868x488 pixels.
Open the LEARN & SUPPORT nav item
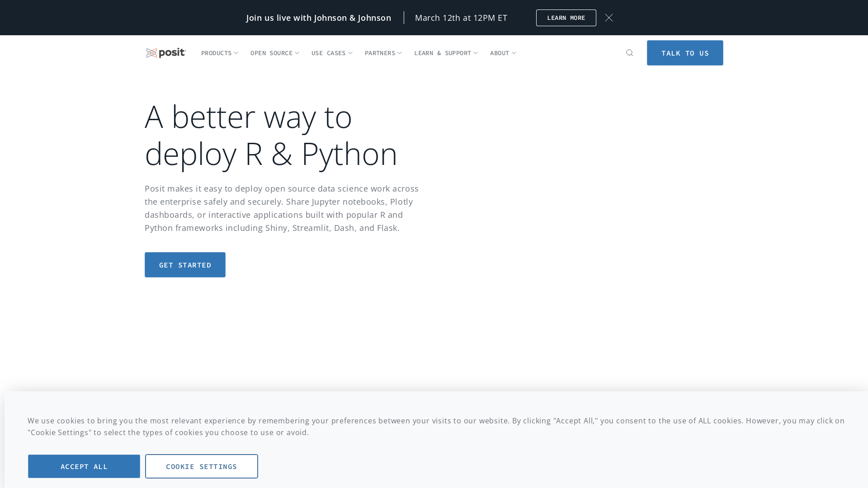tap(443, 53)
